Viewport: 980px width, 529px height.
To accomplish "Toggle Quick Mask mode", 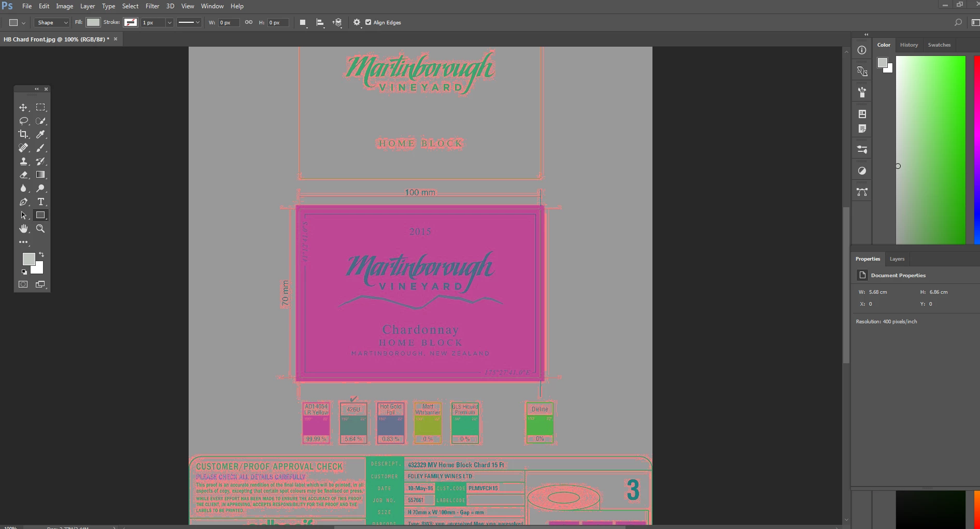I will point(23,284).
